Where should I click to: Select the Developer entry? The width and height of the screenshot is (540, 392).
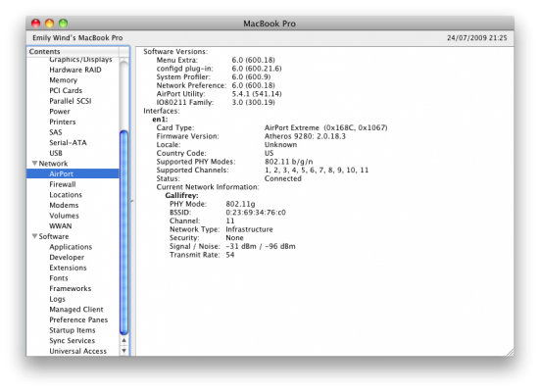tap(67, 258)
